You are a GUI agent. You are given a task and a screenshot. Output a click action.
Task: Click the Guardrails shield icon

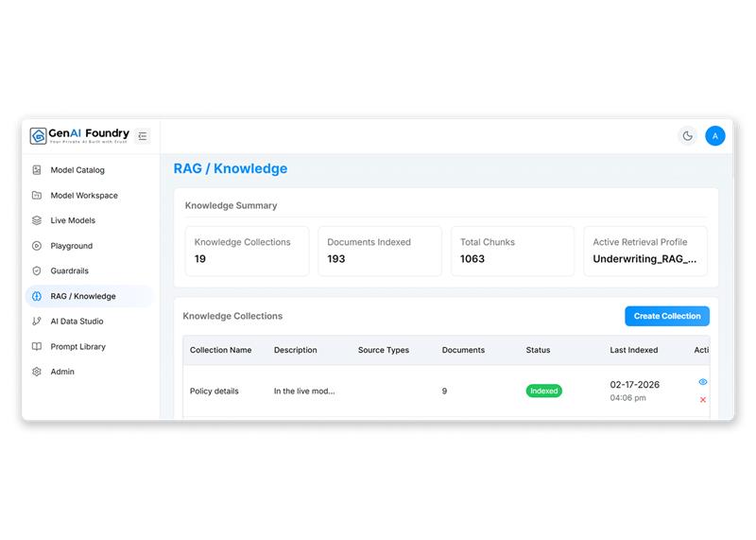coord(37,271)
